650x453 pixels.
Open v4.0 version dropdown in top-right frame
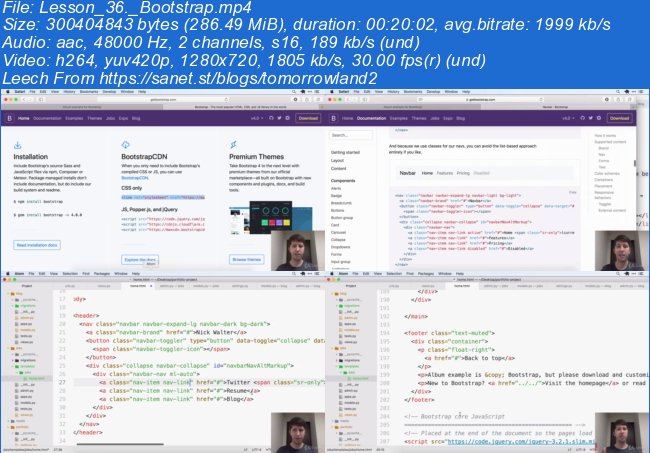(x=568, y=118)
